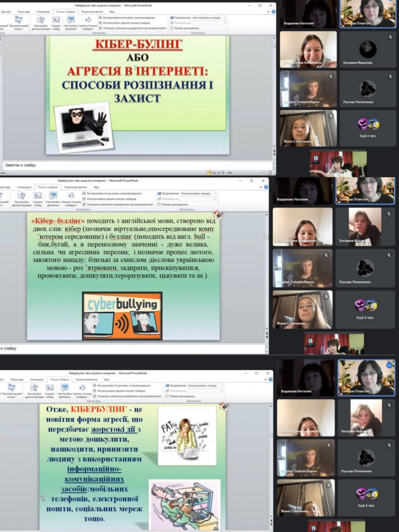Click 'Настройка демонстрации' icon in top PowerPoint window
The height and width of the screenshot is (532, 399).
tap(40, 21)
